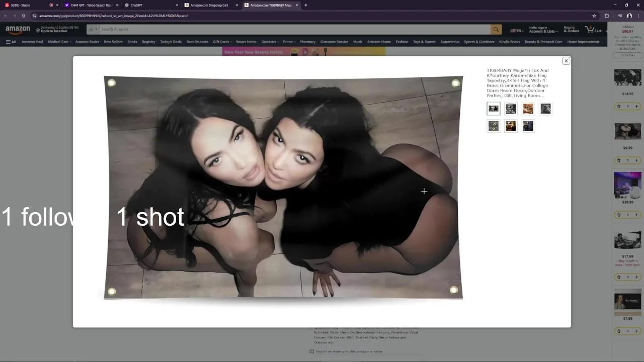Open $14.95 item image in cart sidebar

coord(627,77)
